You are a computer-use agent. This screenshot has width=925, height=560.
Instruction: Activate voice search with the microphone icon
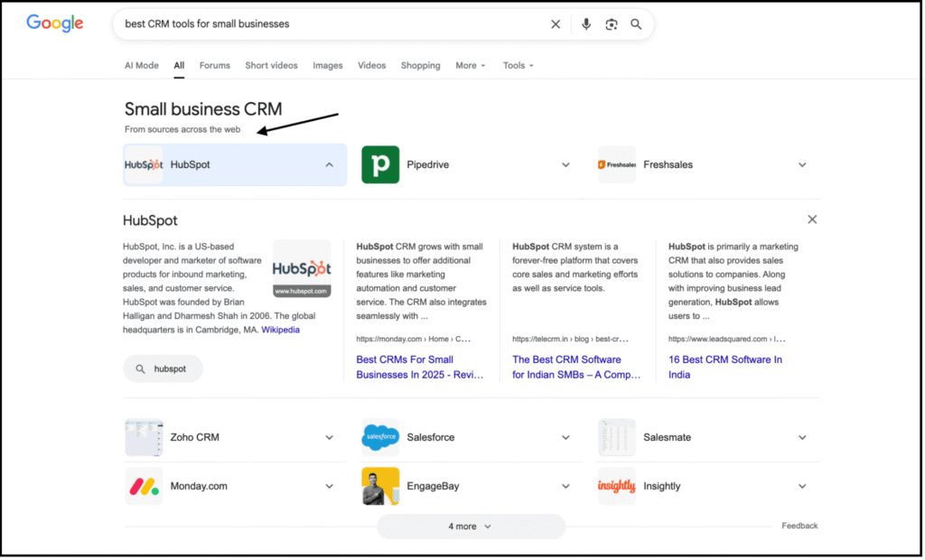point(585,23)
